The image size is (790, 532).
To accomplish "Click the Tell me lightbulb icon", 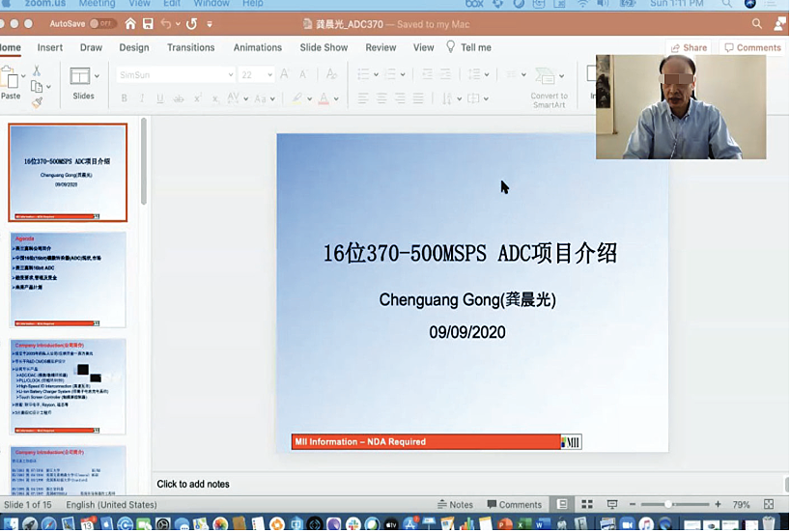I will point(450,47).
